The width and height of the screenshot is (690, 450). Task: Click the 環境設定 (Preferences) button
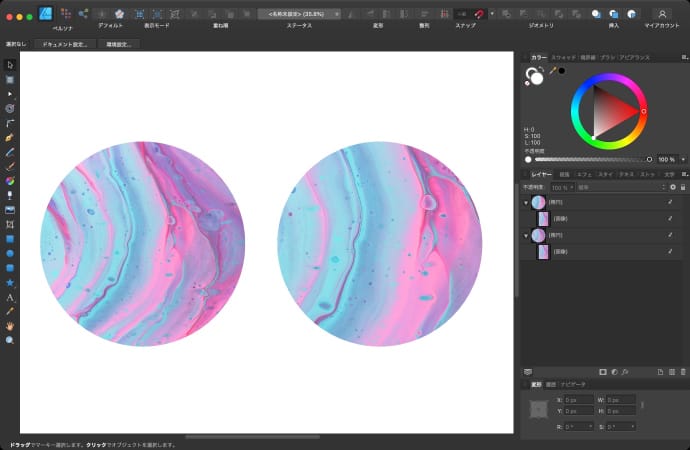coord(117,44)
